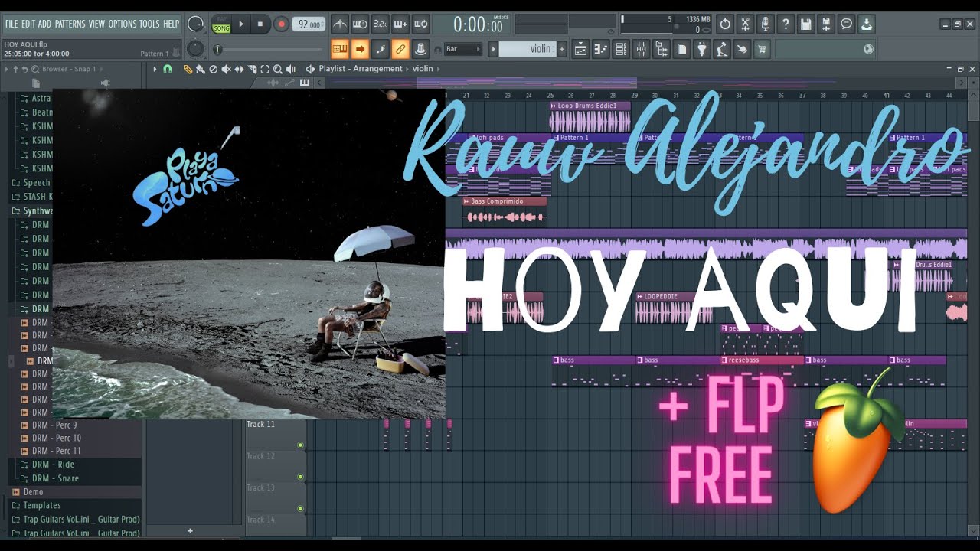Image resolution: width=980 pixels, height=551 pixels.
Task: Click the main pitch knob
Action: click(195, 50)
